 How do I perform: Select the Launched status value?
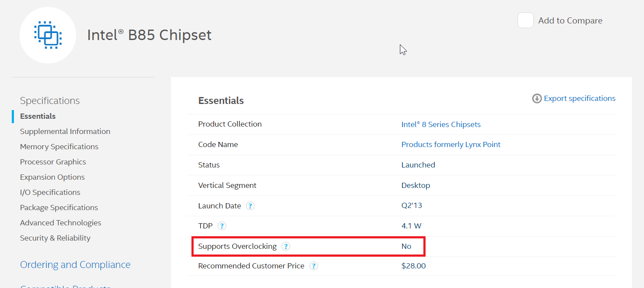click(418, 165)
